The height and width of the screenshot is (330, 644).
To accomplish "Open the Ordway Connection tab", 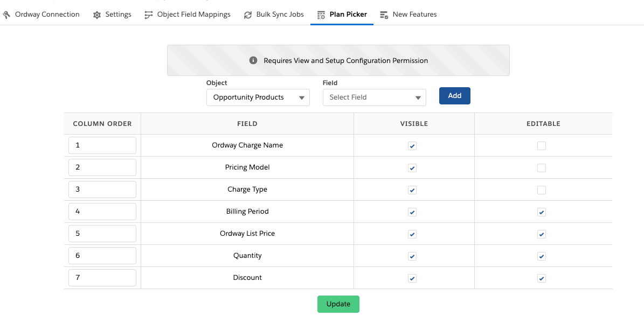I will (41, 15).
